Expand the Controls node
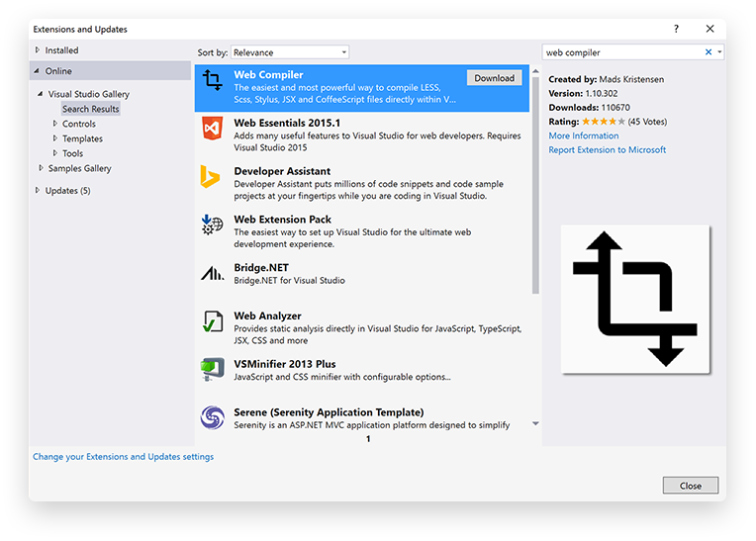Image resolution: width=756 pixels, height=541 pixels. pyautogui.click(x=55, y=124)
